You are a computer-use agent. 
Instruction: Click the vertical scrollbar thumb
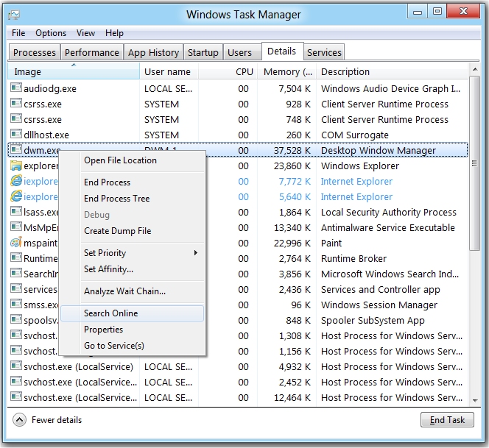coord(475,163)
